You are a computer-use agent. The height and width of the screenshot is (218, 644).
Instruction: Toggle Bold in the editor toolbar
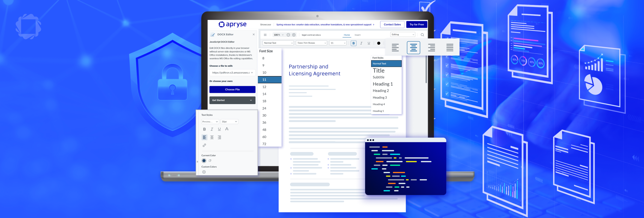(x=353, y=43)
